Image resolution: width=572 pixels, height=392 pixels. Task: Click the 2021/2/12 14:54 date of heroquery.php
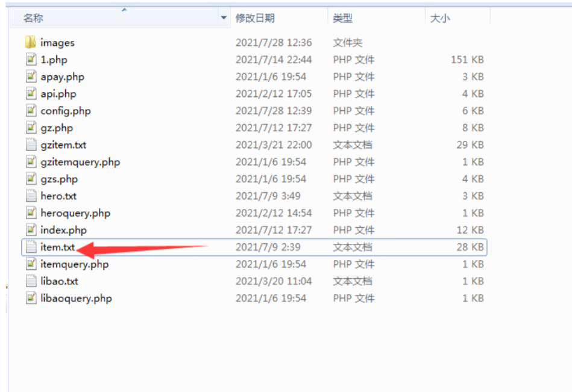tap(274, 213)
